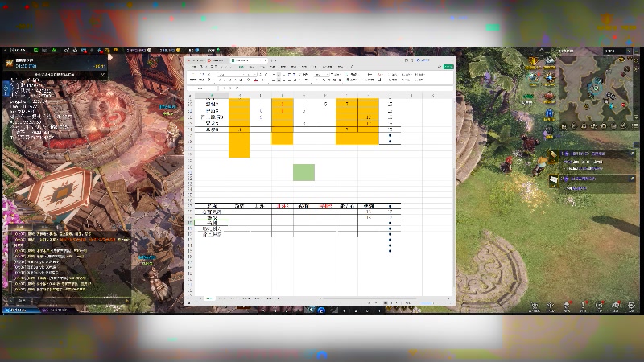Switch to first chat window tab
Screen dimensions: 644x362
tap(19, 228)
